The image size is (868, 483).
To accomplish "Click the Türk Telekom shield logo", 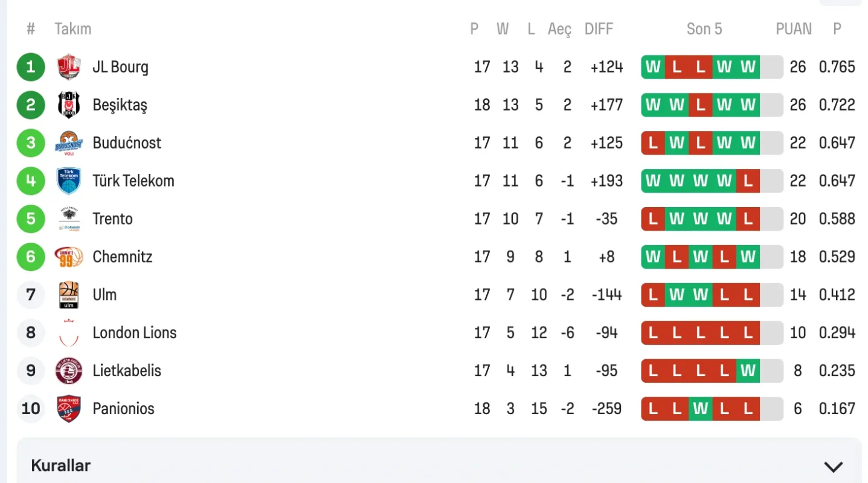I will pyautogui.click(x=69, y=181).
